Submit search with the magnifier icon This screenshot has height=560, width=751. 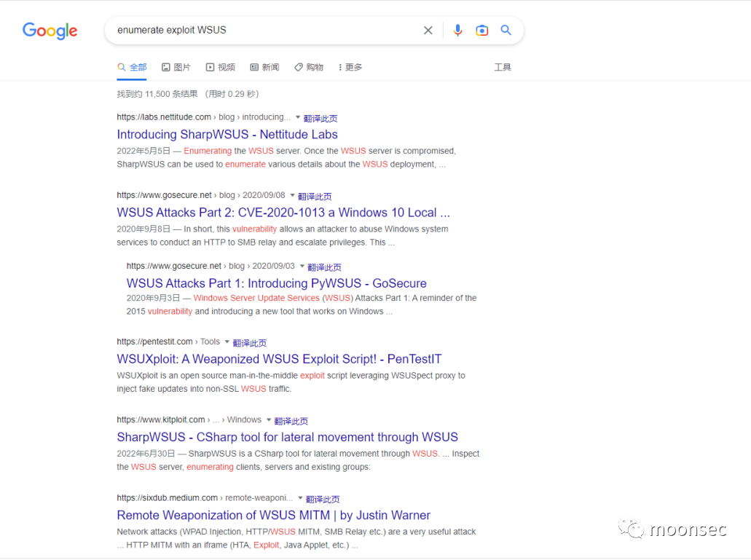(x=506, y=30)
